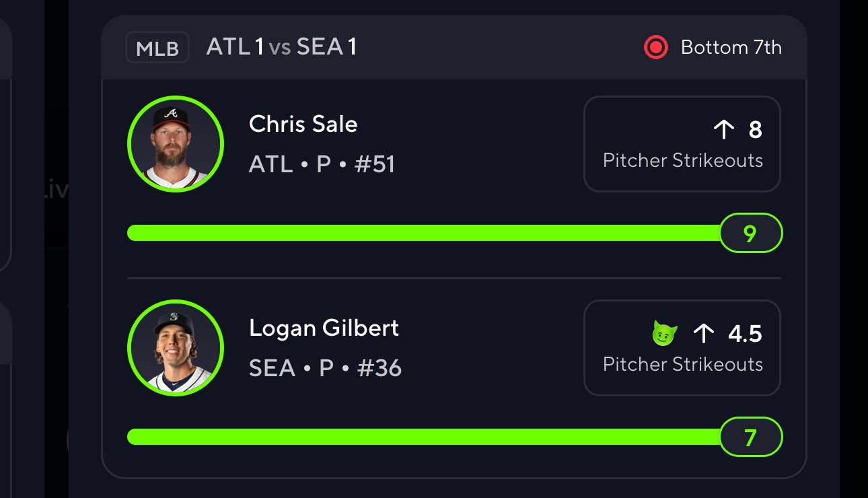Select the MLB league badge
This screenshot has width=868, height=498.
[x=157, y=48]
